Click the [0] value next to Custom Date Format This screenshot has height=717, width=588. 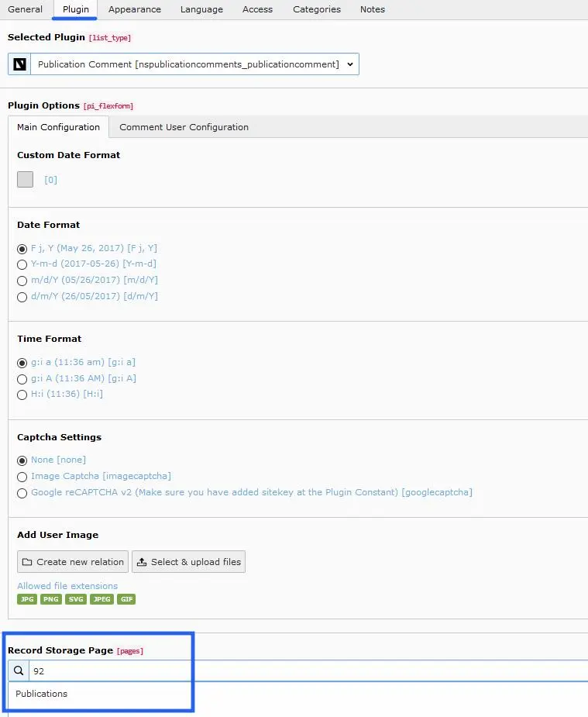pos(50,180)
